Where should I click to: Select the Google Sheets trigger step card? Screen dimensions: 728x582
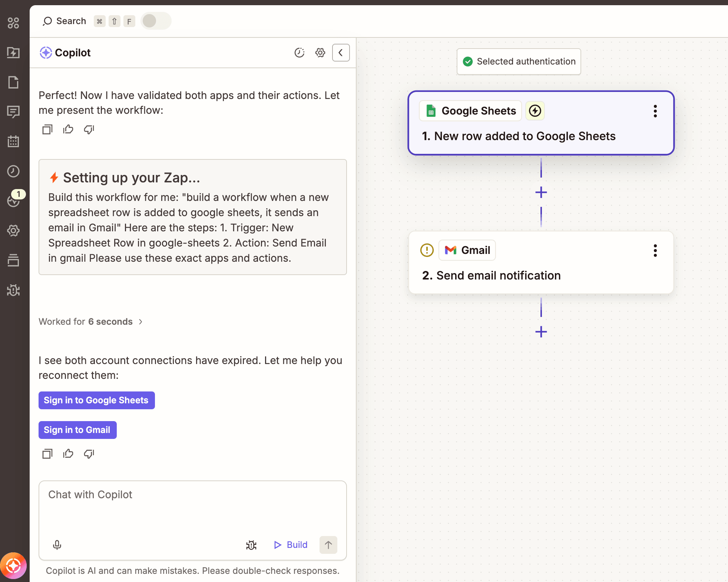pyautogui.click(x=541, y=123)
